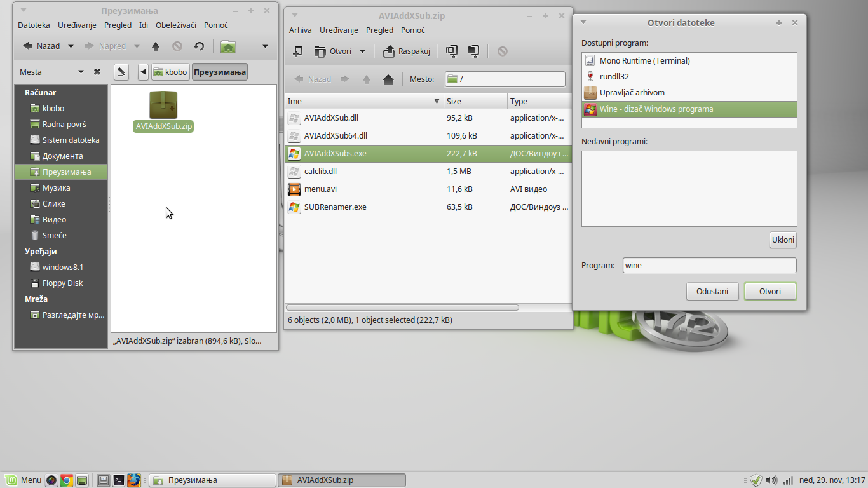Click Otvori in archive manager toolbar
The height and width of the screenshot is (488, 868).
pos(333,51)
